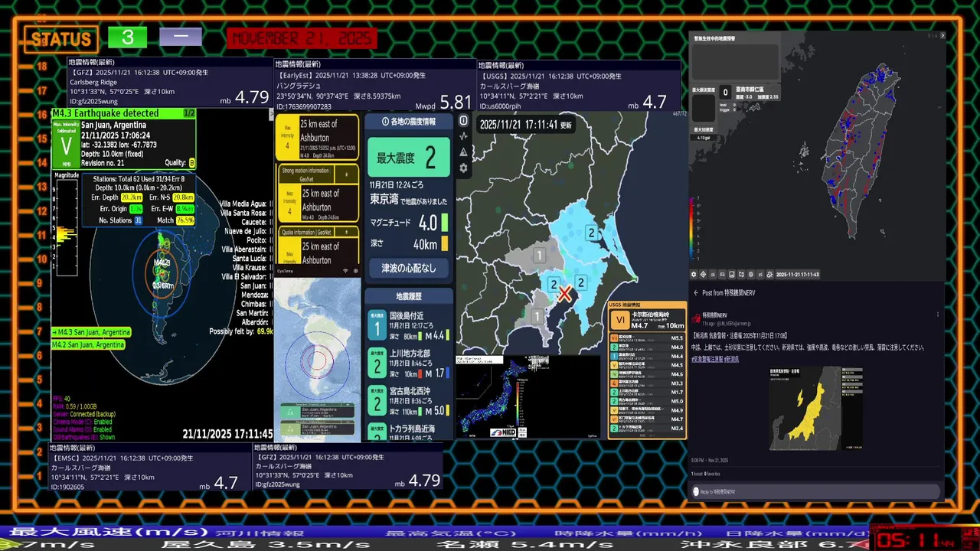Click the 特務機関NERV profile avatar
The width and height of the screenshot is (980, 551).
(x=697, y=318)
